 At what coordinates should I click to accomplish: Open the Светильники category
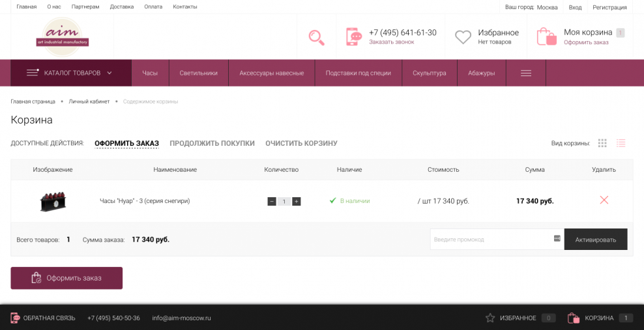pyautogui.click(x=198, y=73)
